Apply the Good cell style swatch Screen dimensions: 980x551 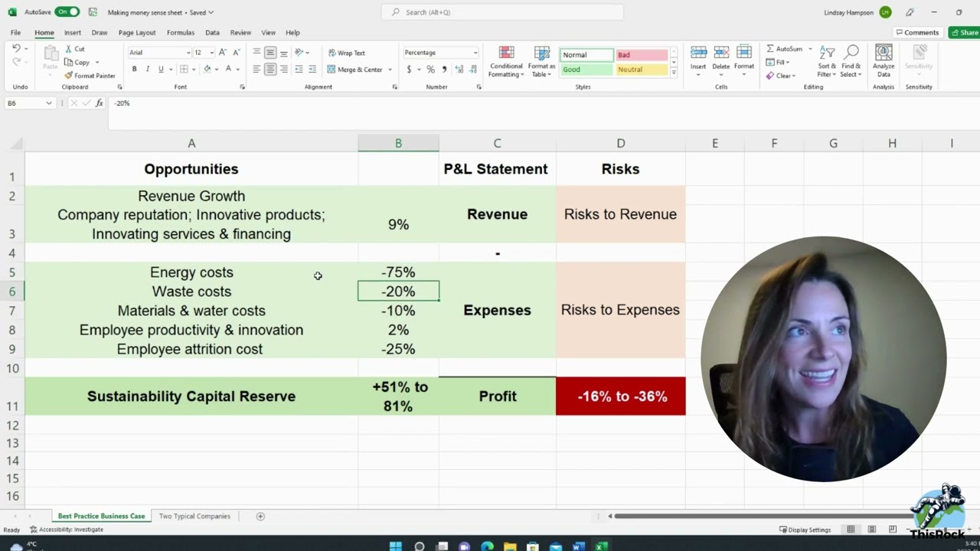tap(586, 70)
